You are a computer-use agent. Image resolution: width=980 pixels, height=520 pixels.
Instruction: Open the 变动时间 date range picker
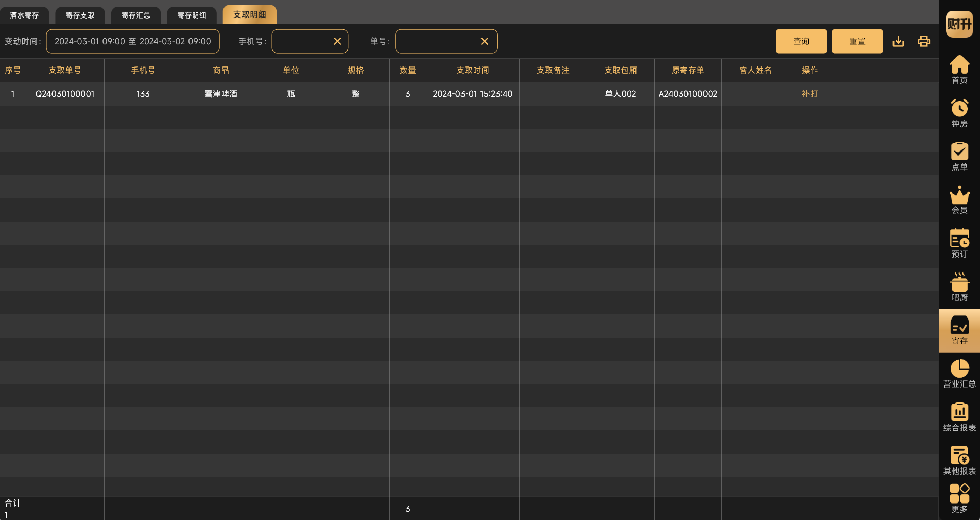(133, 41)
